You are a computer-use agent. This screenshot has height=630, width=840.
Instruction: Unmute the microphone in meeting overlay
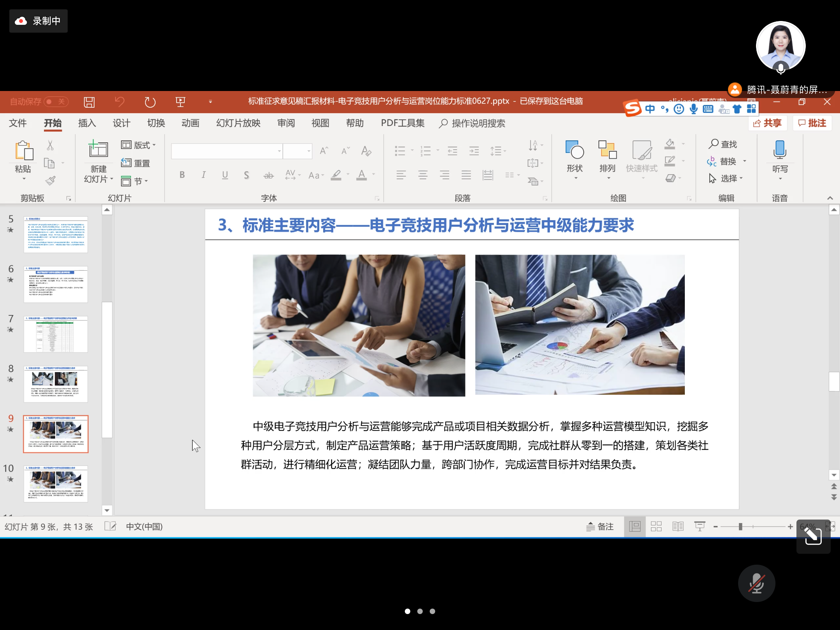(x=756, y=583)
